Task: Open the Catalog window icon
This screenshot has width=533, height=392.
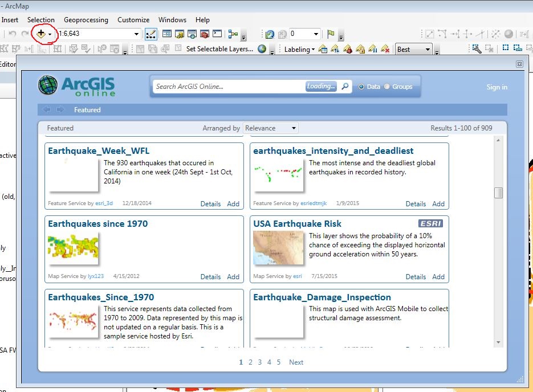Action: [180, 34]
